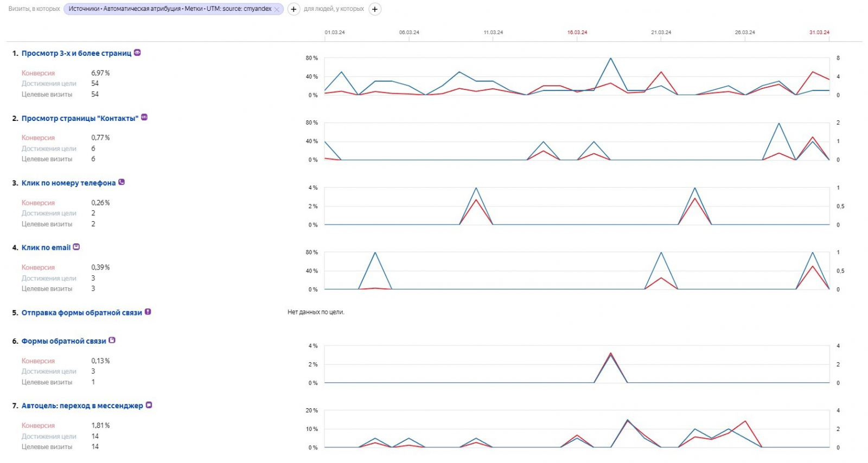Add another visit condition with plus button
The width and height of the screenshot is (868, 463).
293,9
